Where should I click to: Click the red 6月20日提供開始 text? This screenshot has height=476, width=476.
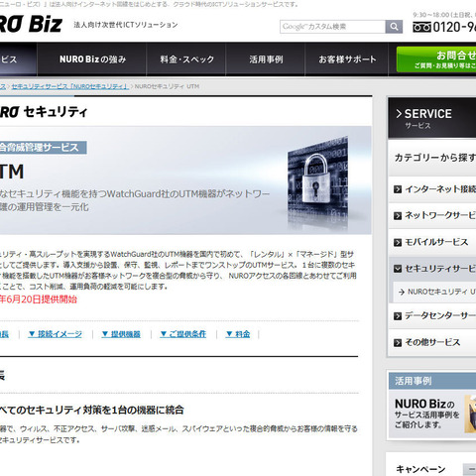(x=39, y=299)
